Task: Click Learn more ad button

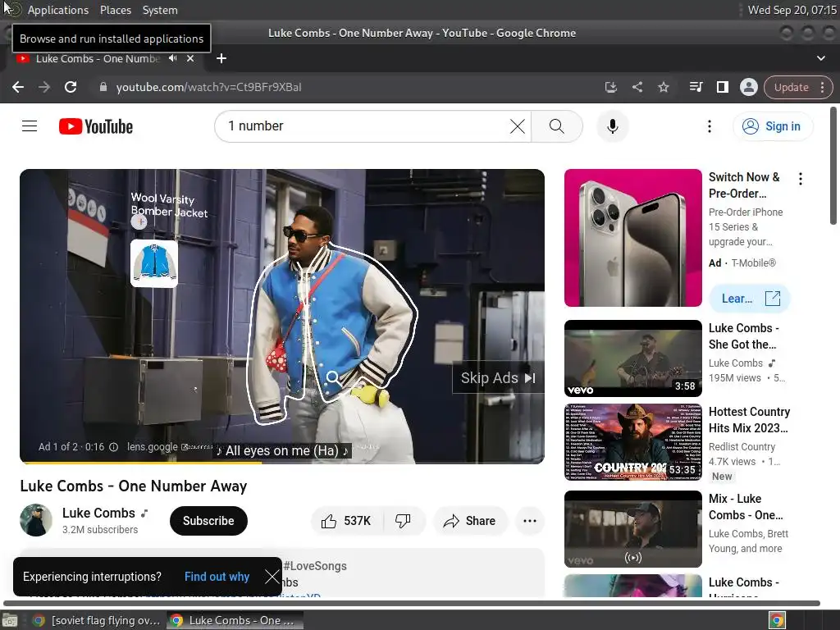Action: pyautogui.click(x=750, y=299)
